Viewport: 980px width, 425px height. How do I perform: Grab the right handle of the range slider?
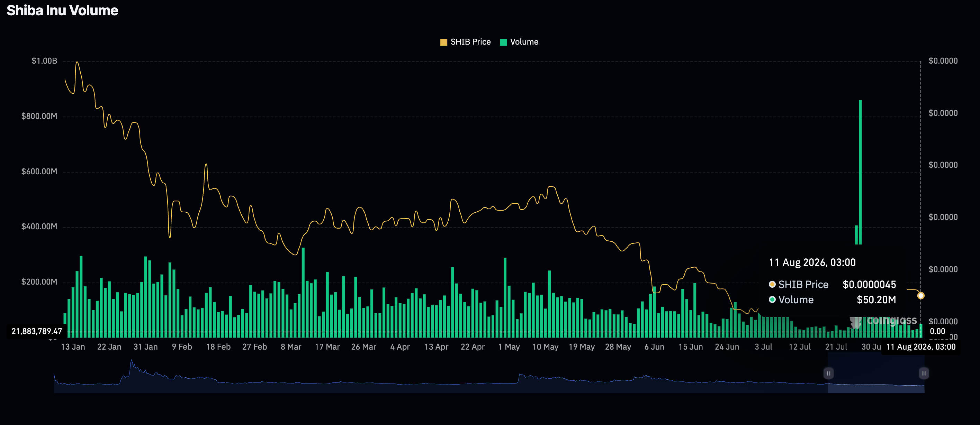[924, 373]
